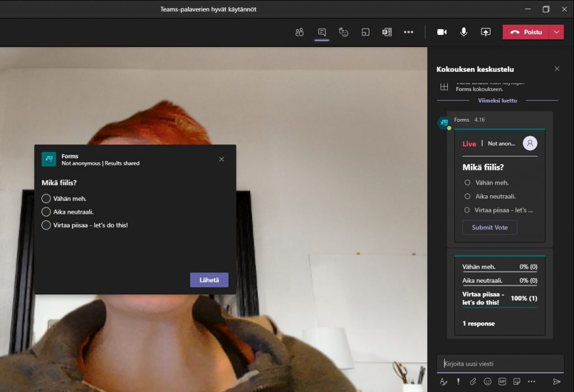
Task: Choose 'Aika neutraali.' in chat poll card
Action: point(467,196)
